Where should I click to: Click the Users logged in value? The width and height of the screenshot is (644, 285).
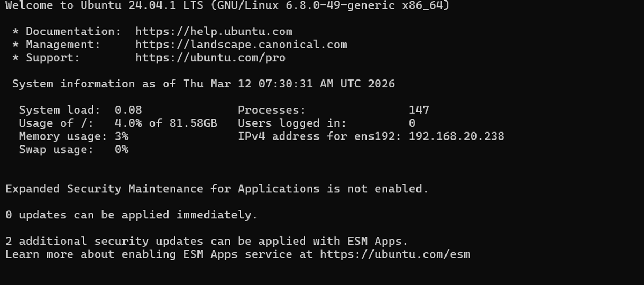pos(412,123)
